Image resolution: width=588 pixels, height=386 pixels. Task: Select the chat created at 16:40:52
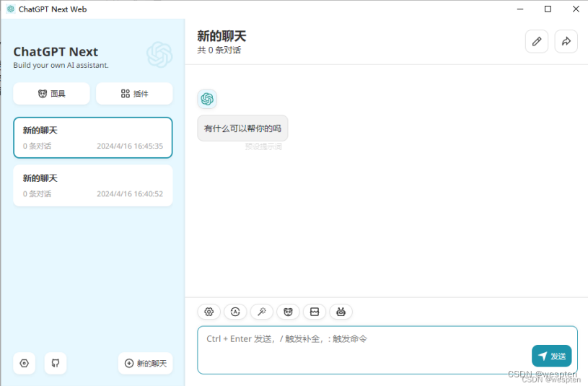pyautogui.click(x=92, y=185)
